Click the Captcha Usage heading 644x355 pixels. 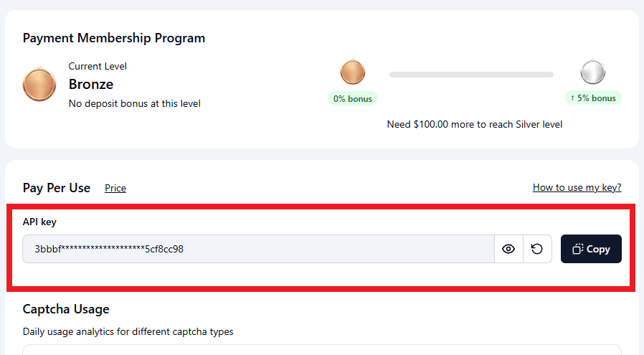point(66,309)
